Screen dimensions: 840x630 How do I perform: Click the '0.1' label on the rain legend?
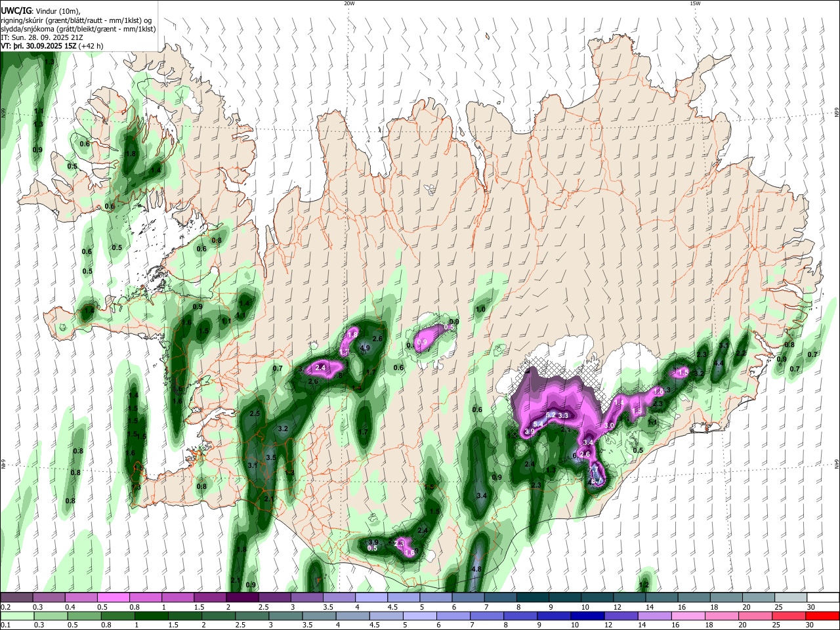click(x=5, y=626)
